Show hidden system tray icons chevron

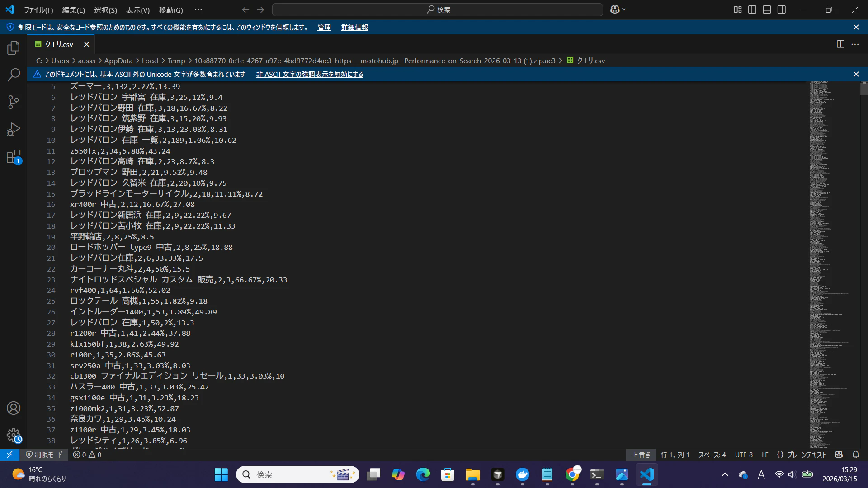pos(725,474)
